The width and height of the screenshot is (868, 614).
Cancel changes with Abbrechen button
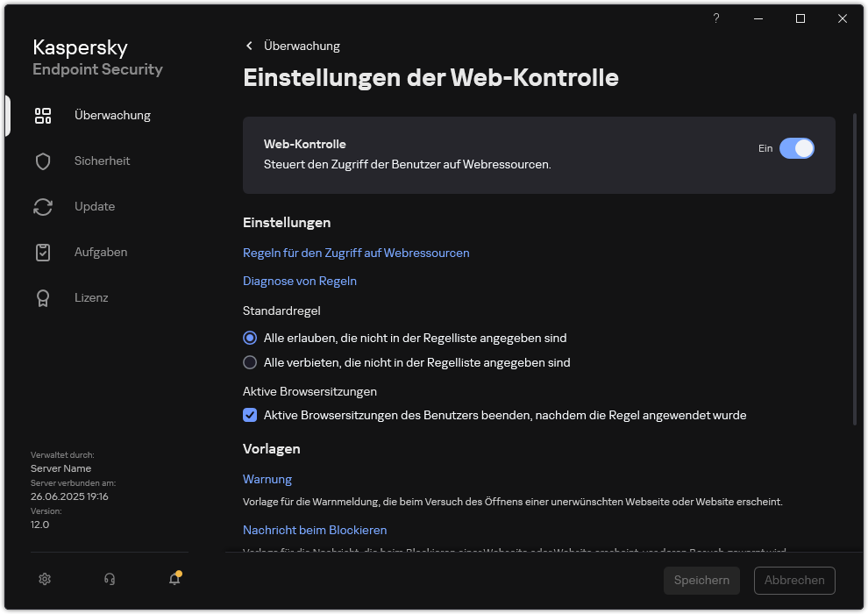click(793, 580)
